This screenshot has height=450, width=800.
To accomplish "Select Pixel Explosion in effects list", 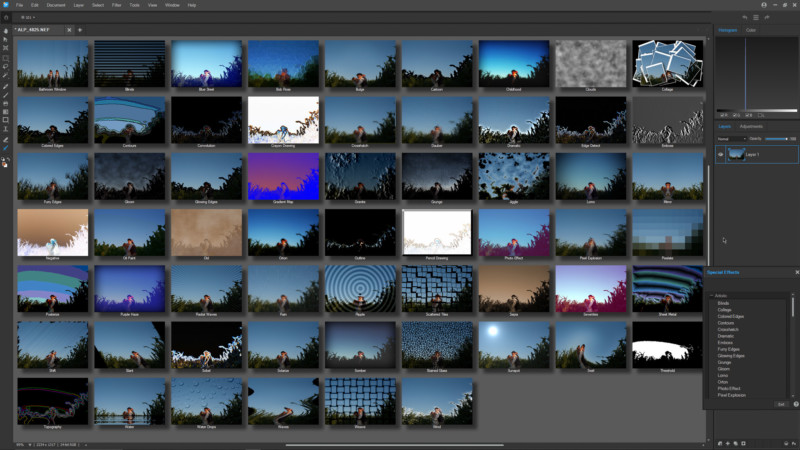I will [x=732, y=395].
